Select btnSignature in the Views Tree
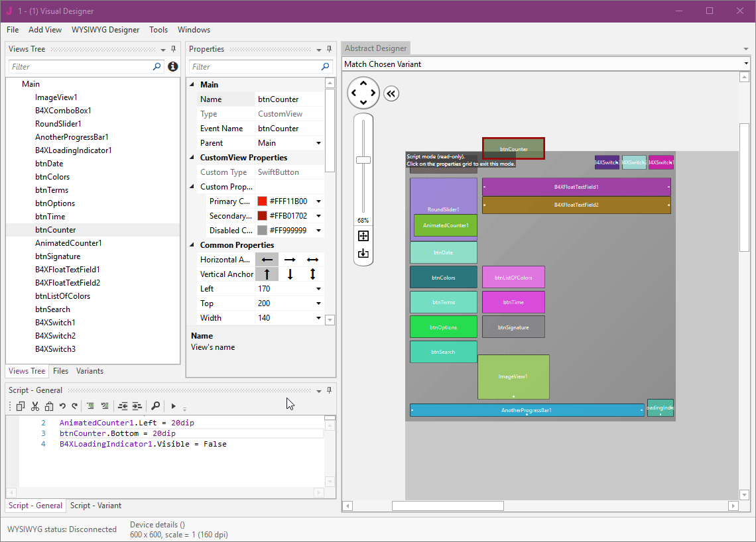 [x=58, y=256]
